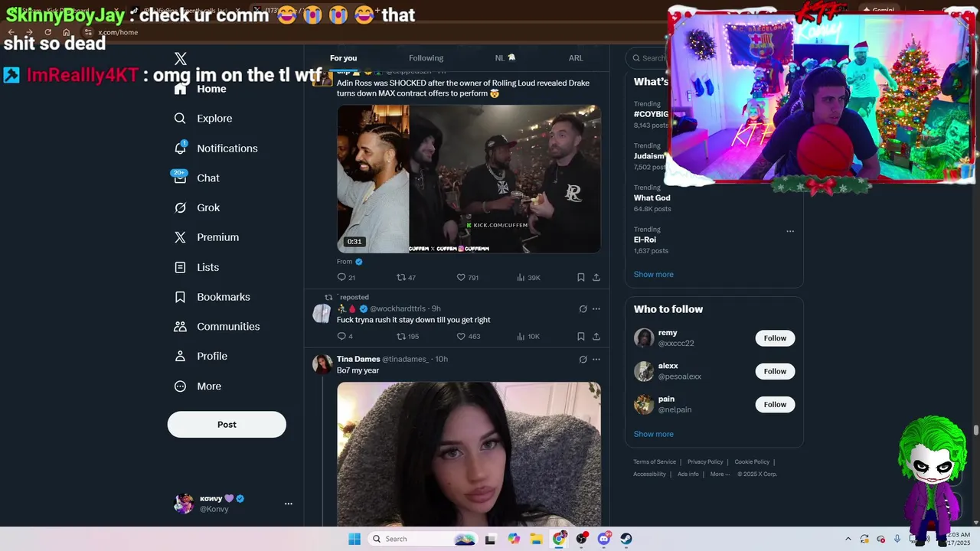Switch to the Following tab
Screen dimensions: 980x551
426,58
